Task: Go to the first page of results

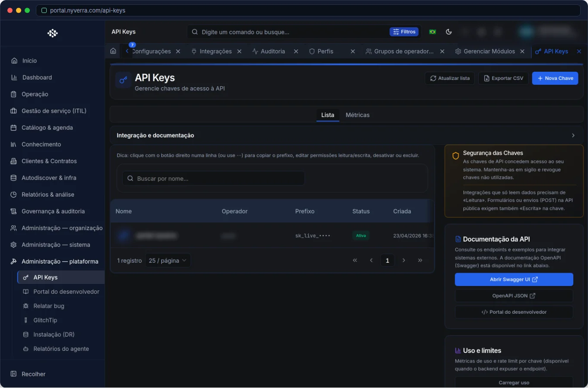Action: pos(355,261)
